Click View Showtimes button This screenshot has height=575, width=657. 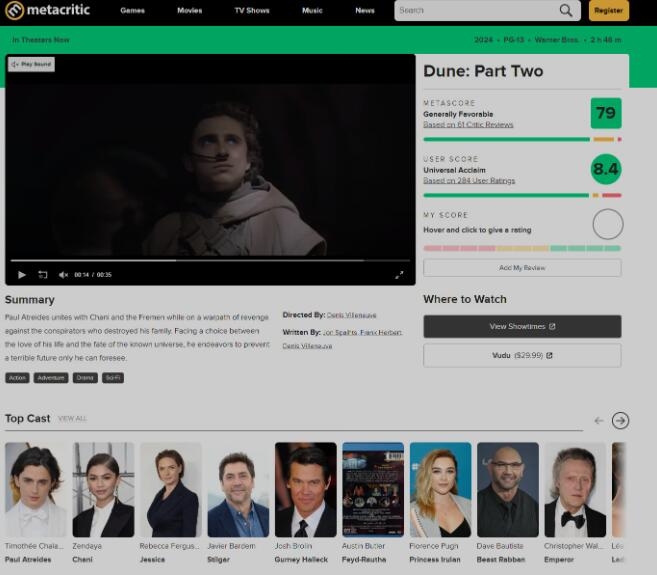(522, 326)
